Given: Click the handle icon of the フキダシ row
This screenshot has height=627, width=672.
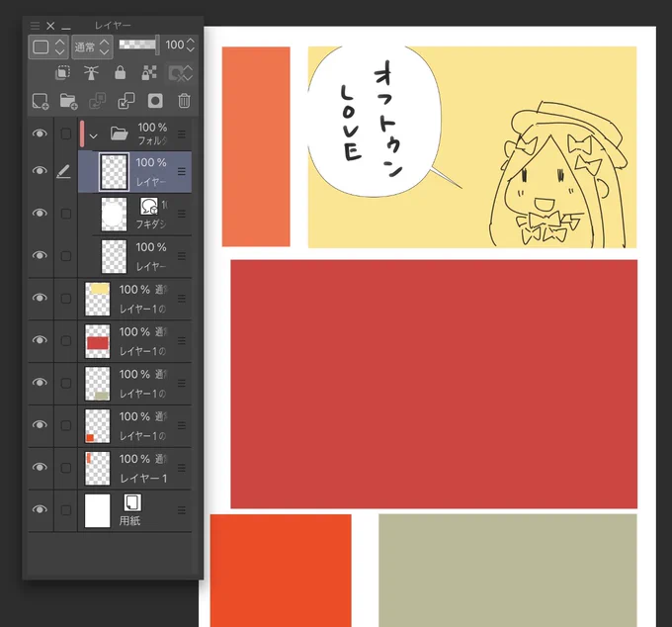Looking at the screenshot, I should click(x=182, y=214).
